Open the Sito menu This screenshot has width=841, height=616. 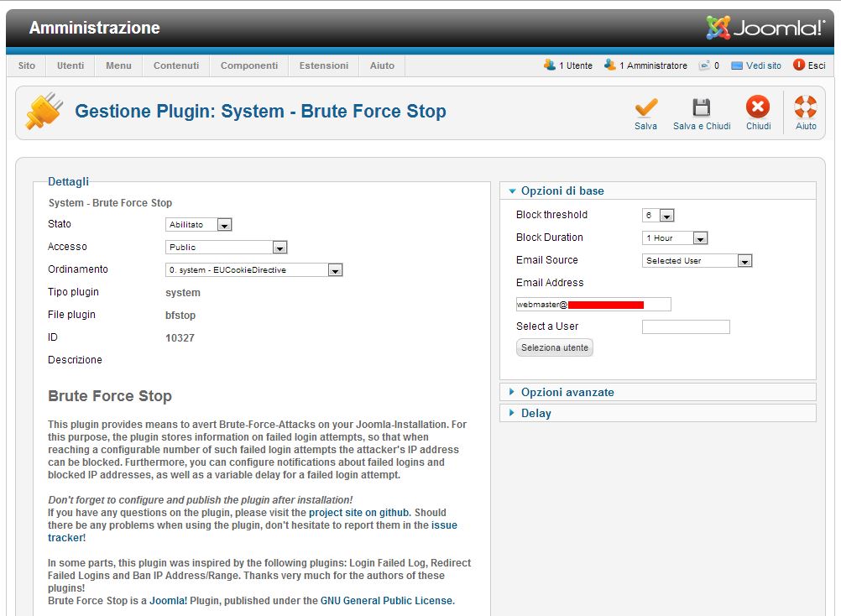pyautogui.click(x=27, y=65)
